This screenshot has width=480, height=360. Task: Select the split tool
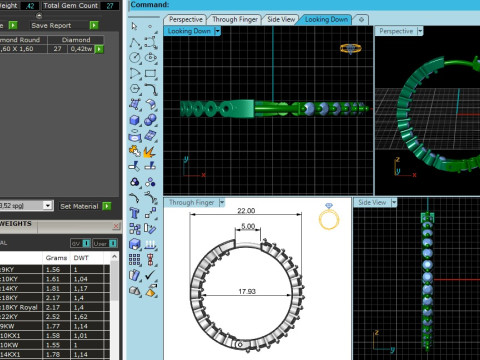coord(150,166)
